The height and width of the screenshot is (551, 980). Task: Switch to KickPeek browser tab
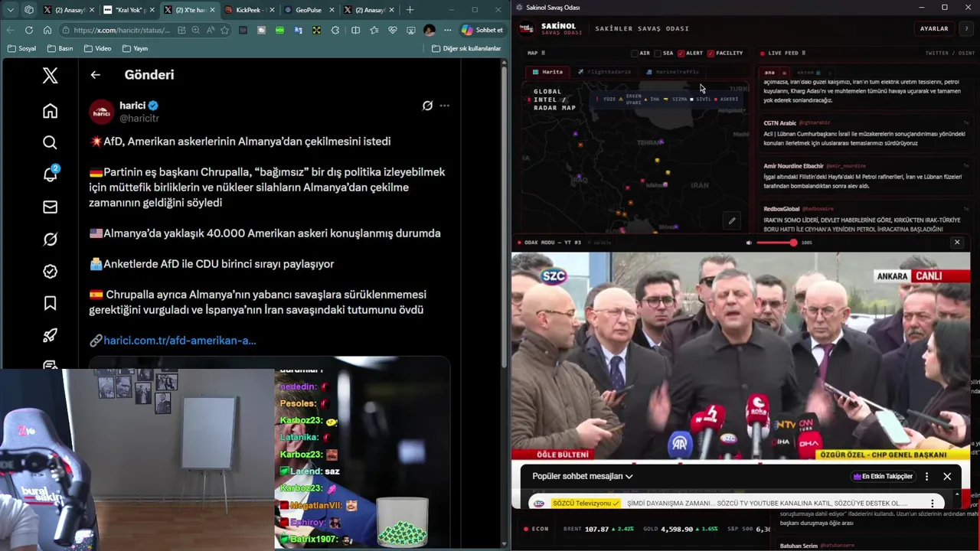(249, 10)
